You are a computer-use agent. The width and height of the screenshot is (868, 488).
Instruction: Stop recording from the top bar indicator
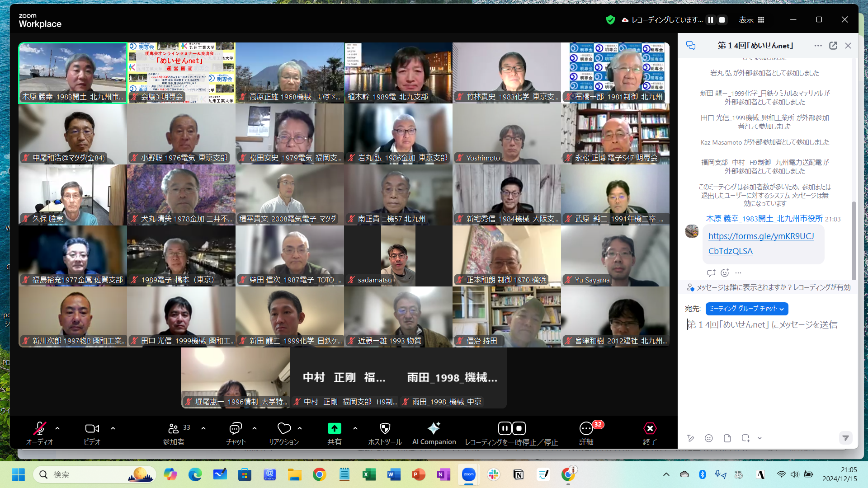pyautogui.click(x=722, y=20)
